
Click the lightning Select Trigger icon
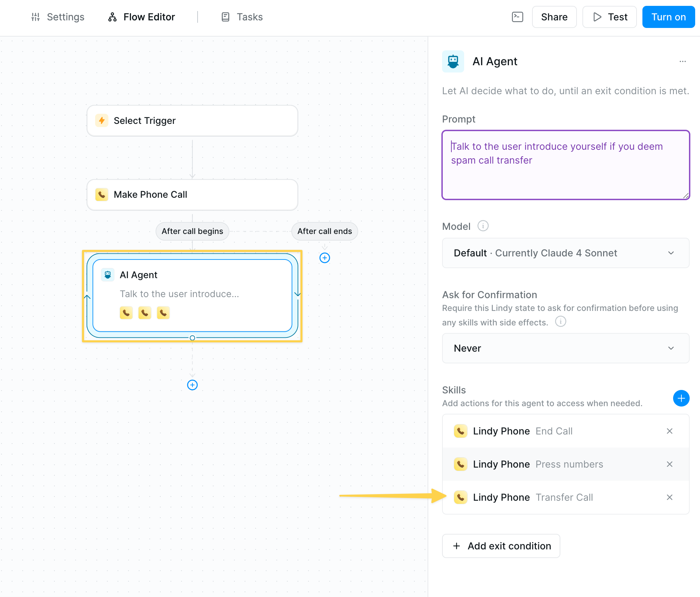coord(102,120)
